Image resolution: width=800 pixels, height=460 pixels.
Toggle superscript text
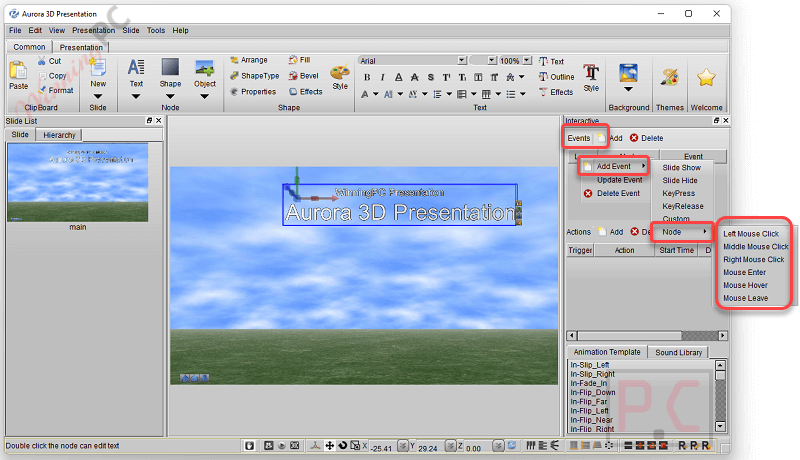click(x=446, y=78)
